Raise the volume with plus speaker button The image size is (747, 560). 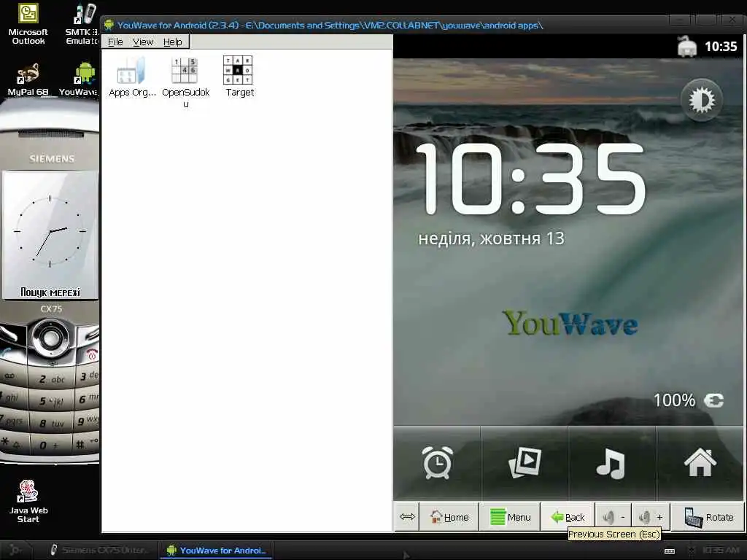tap(651, 517)
